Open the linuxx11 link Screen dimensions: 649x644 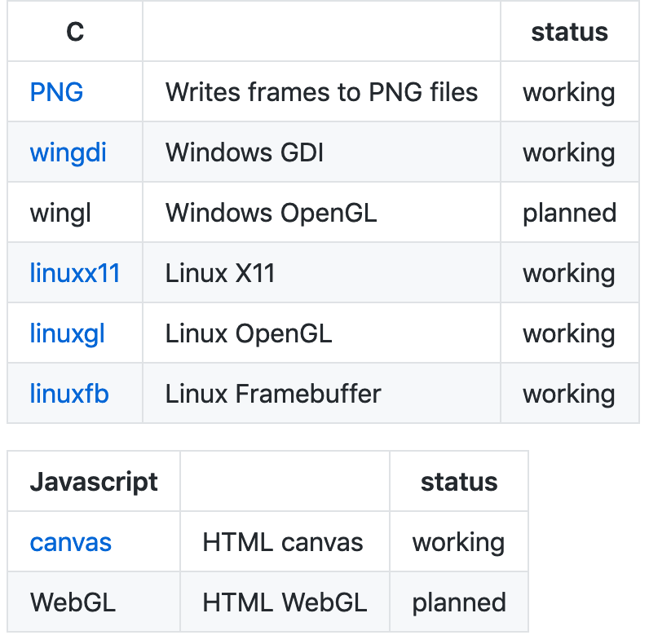pos(75,273)
